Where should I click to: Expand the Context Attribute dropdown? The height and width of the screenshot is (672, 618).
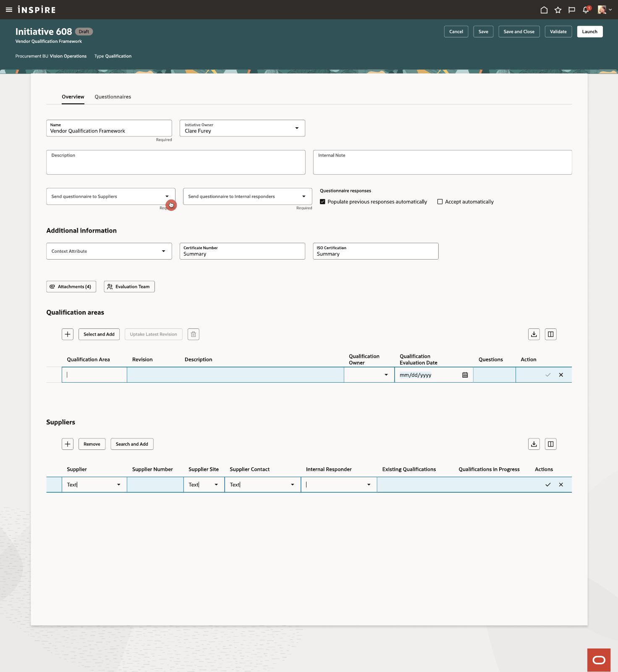[x=164, y=251]
